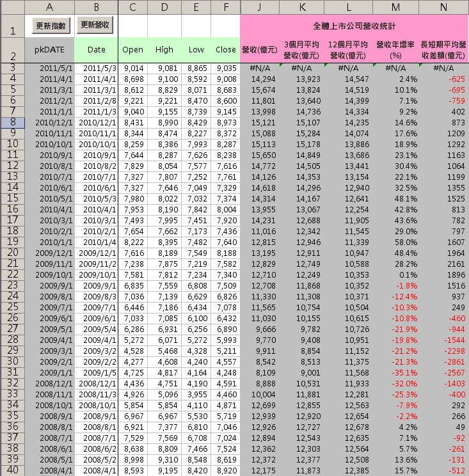Select row 2 header
Screen dimensions: 469x476
(x=12, y=51)
